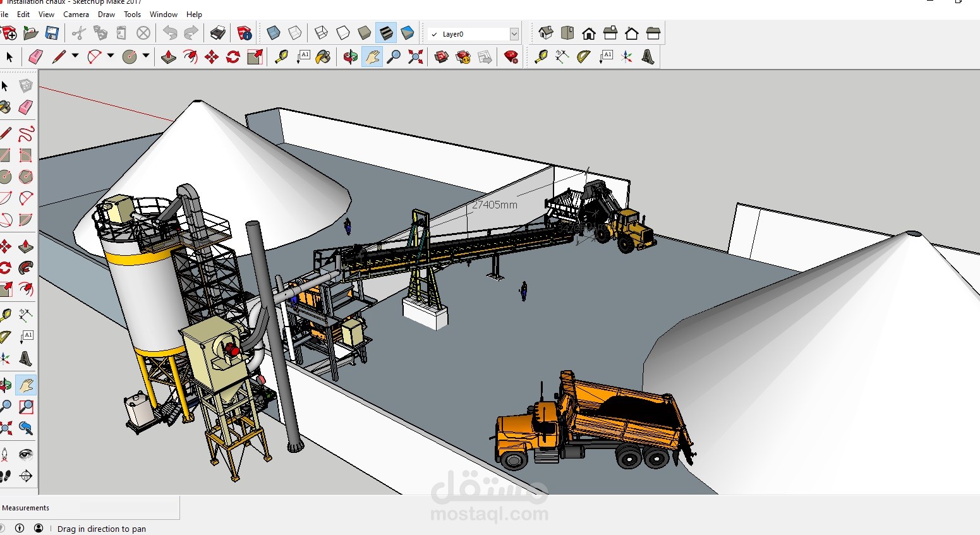Click Zoom Extents in top toolbar

point(415,57)
